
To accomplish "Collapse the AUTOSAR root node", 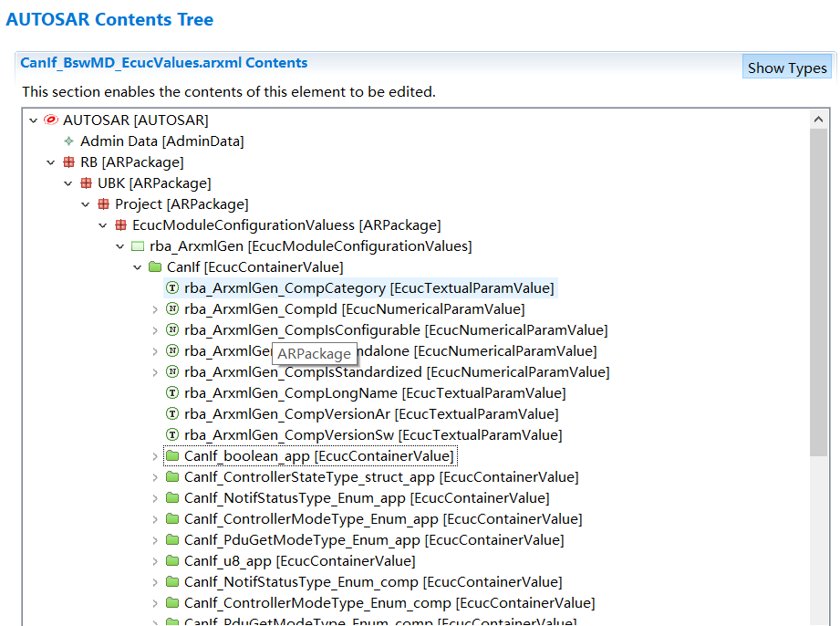I will [x=34, y=120].
